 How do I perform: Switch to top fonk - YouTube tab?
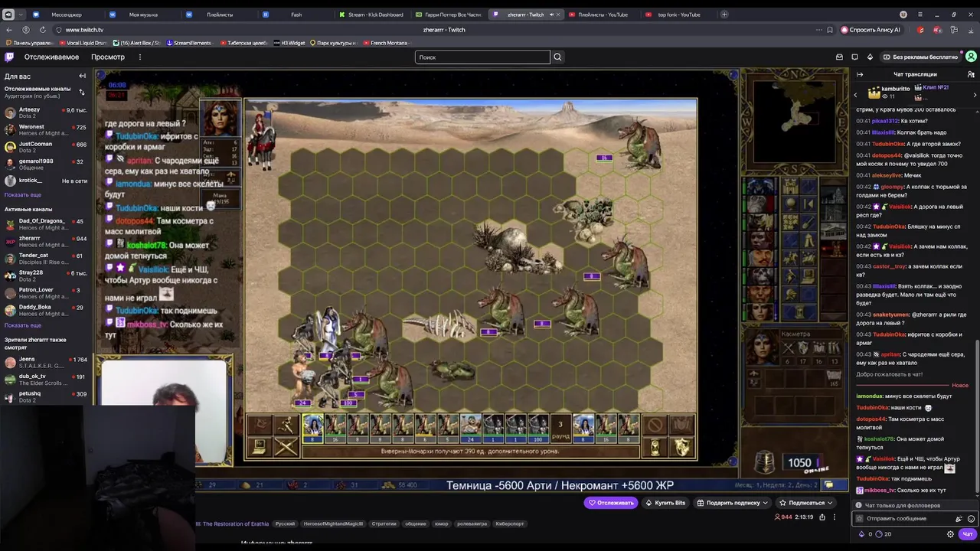[678, 15]
